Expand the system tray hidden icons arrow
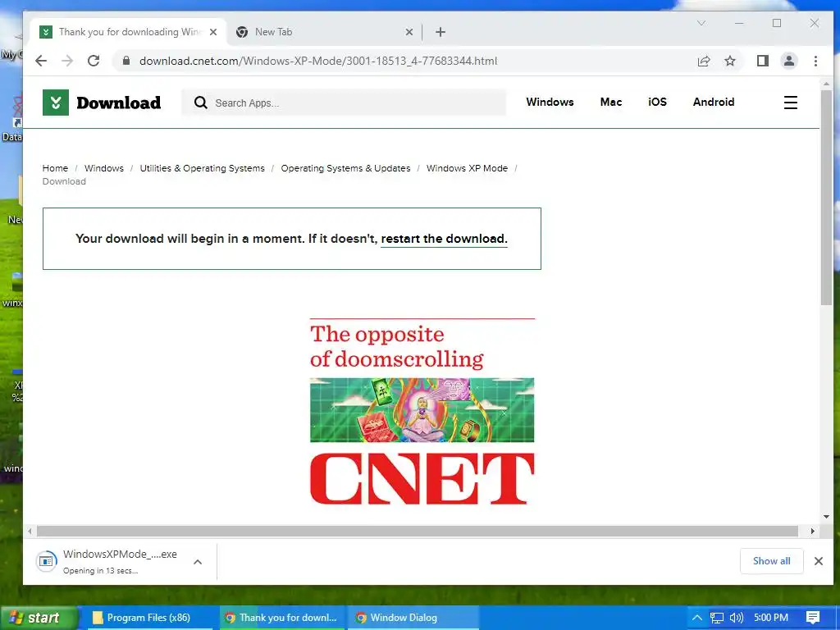 pyautogui.click(x=697, y=618)
